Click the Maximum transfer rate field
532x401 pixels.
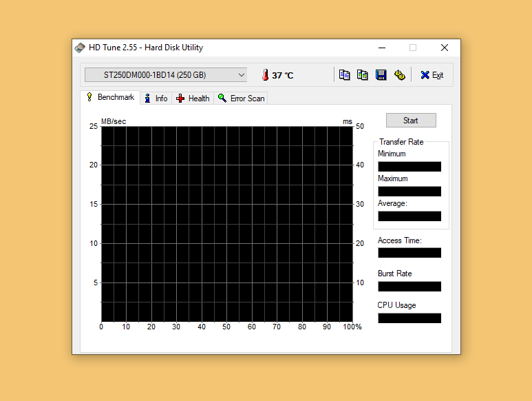coord(409,191)
